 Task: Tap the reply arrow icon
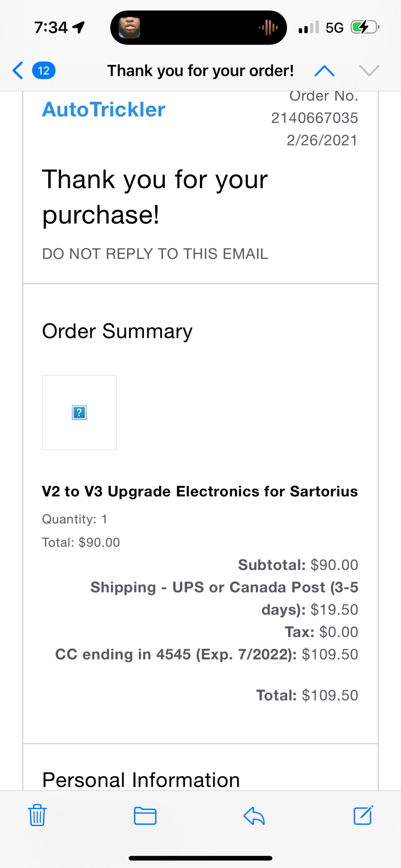(x=254, y=815)
